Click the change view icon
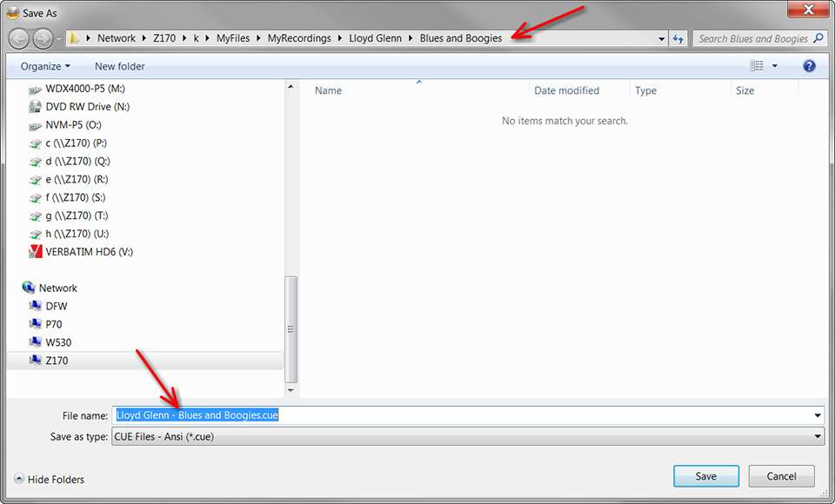 click(x=756, y=65)
